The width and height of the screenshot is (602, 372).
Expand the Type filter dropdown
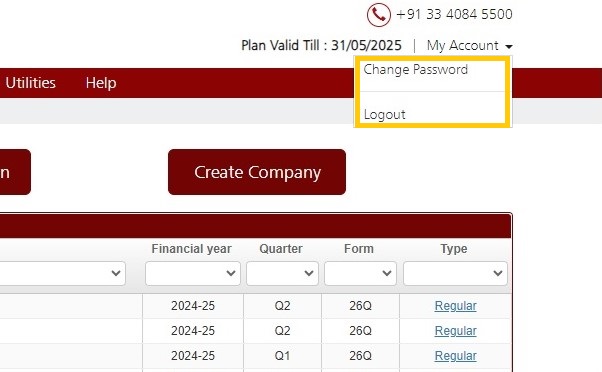(455, 273)
